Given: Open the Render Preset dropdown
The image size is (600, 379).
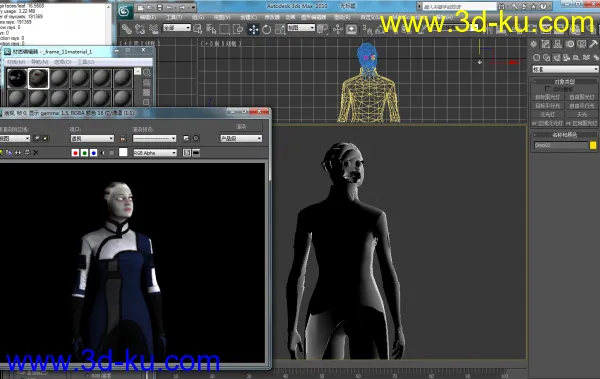Looking at the screenshot, I should tap(154, 138).
